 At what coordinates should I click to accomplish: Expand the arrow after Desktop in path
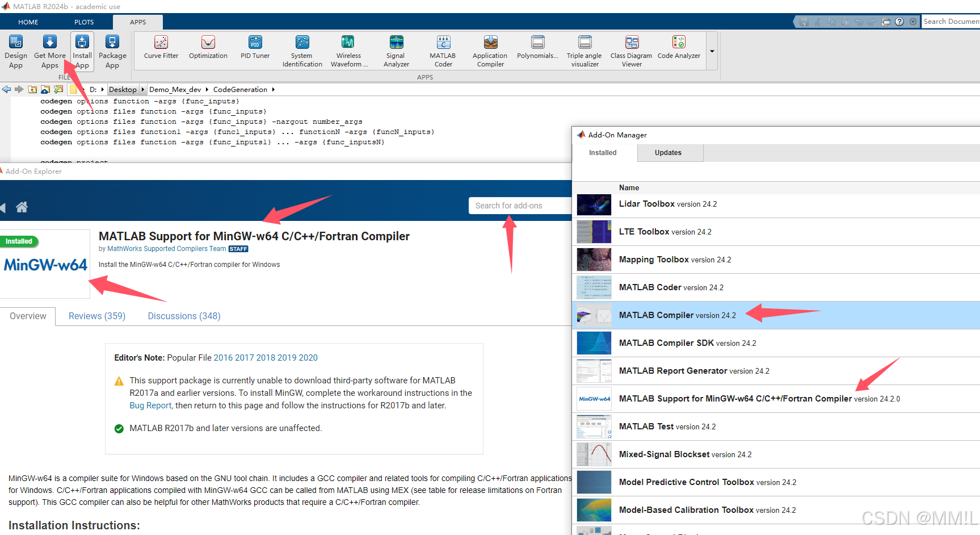pos(142,89)
